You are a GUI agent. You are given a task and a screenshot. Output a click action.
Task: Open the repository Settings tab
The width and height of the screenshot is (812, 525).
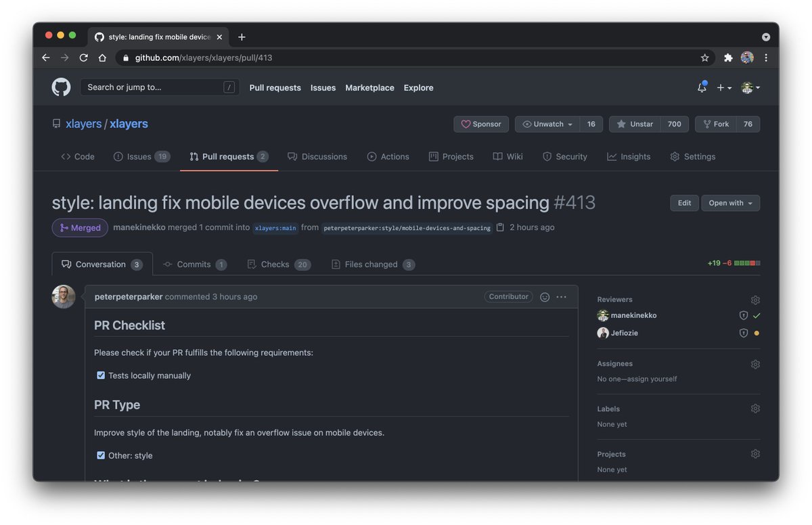click(x=693, y=156)
